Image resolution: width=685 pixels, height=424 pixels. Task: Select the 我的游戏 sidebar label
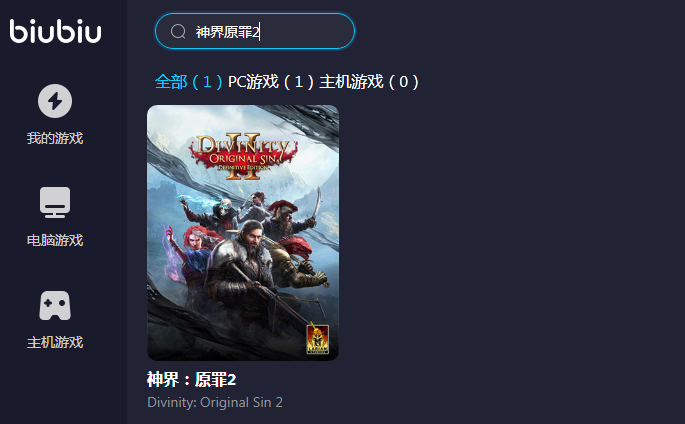coord(55,138)
